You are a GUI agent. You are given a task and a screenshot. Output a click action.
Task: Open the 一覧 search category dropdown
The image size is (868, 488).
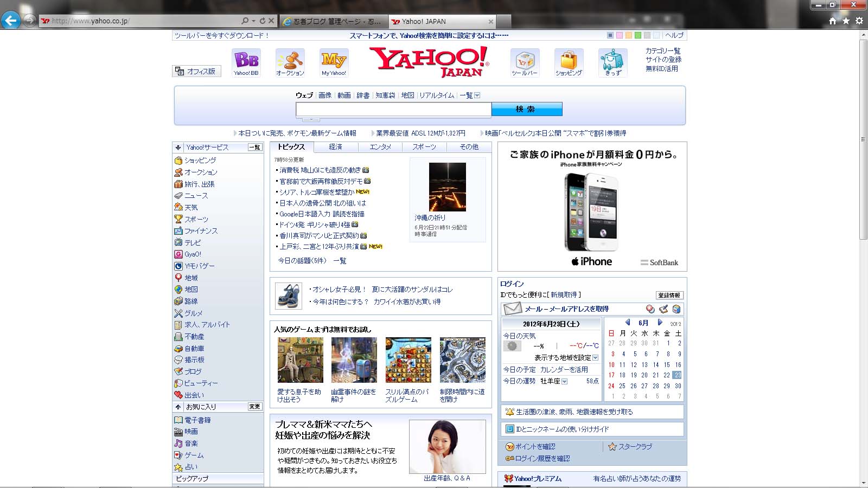pos(477,95)
